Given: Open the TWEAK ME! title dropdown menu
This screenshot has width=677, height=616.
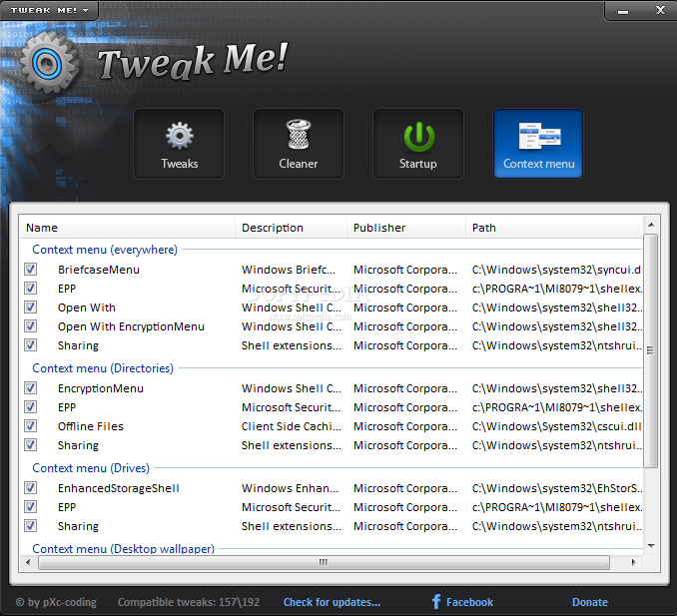Looking at the screenshot, I should [49, 10].
